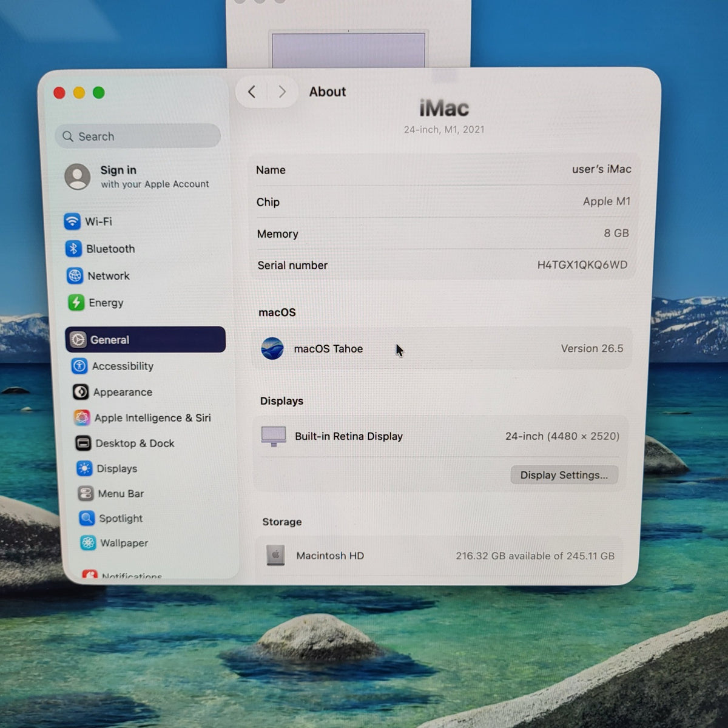
Task: Go back using the left chevron
Action: click(x=252, y=92)
